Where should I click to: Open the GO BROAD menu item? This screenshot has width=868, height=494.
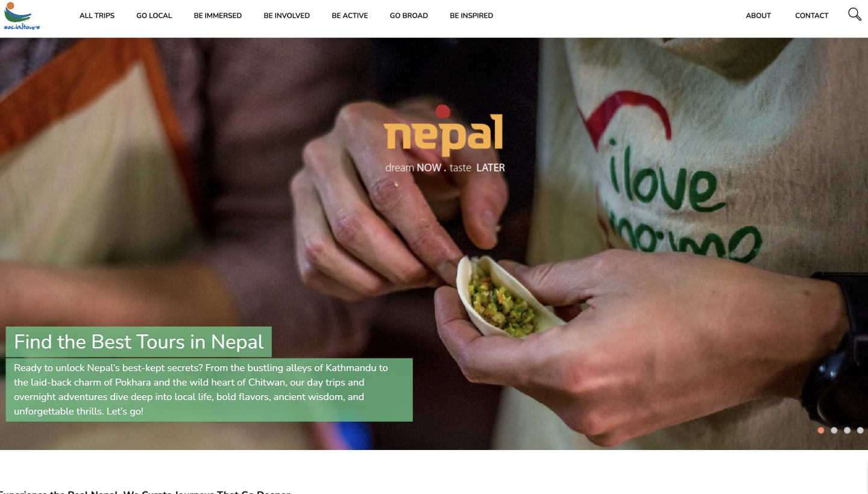409,16
